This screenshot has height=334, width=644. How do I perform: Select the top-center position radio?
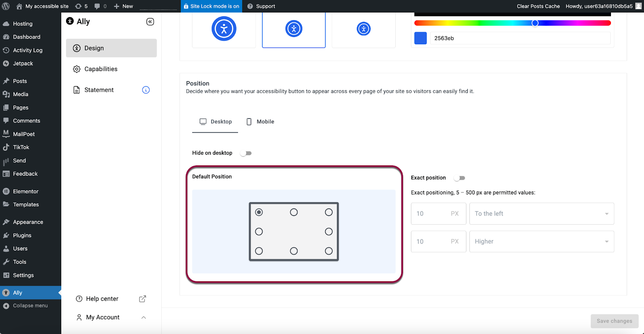click(294, 212)
